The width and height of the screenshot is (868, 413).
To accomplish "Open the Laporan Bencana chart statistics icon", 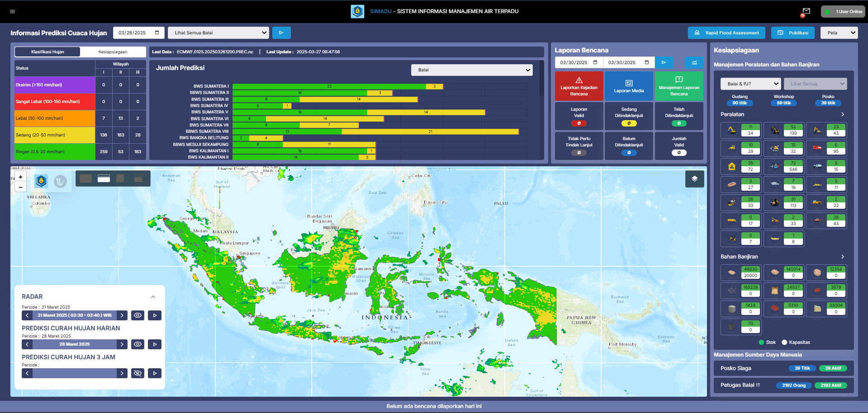I will (x=694, y=62).
